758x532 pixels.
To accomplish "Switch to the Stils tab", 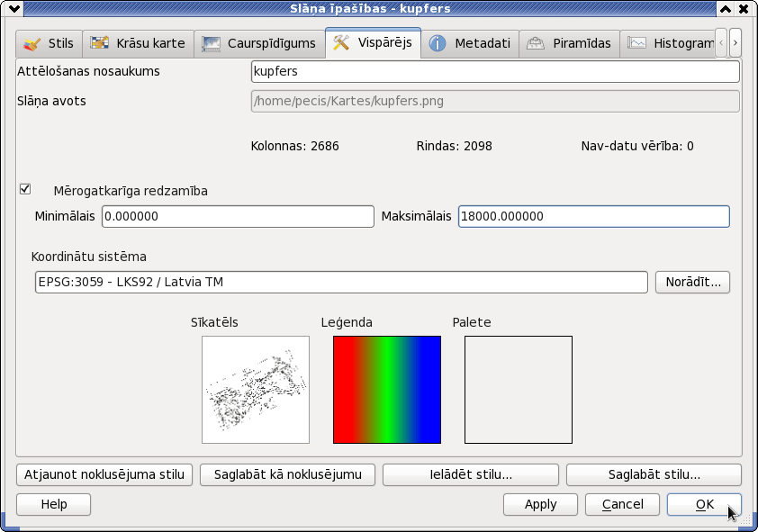I will click(49, 43).
